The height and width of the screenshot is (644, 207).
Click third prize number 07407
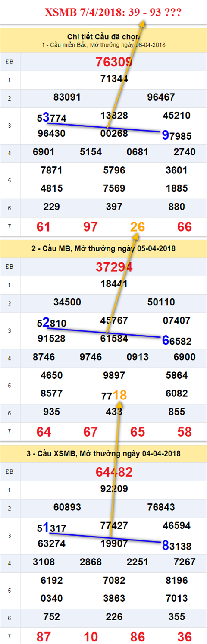pos(177,321)
